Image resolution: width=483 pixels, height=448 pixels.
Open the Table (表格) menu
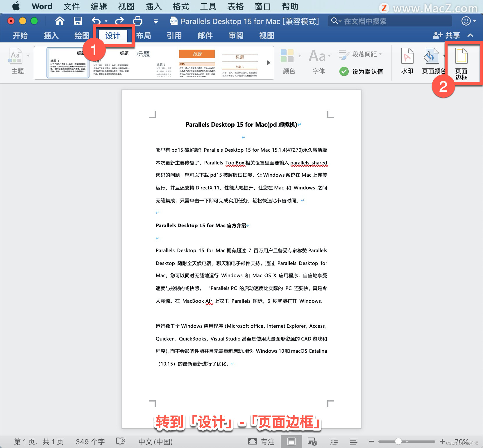point(235,6)
